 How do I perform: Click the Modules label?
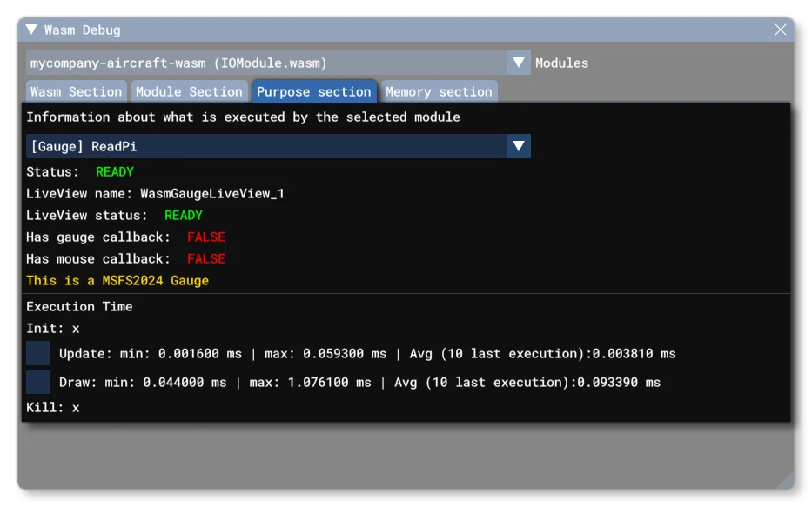click(x=562, y=63)
